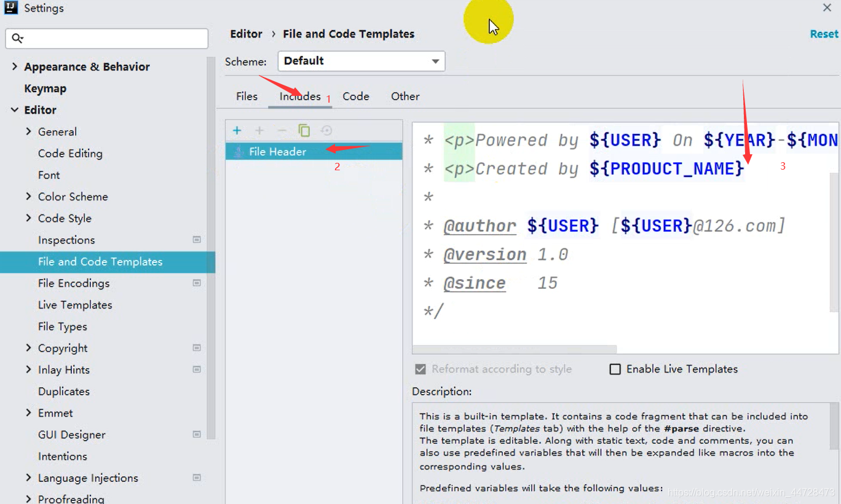The width and height of the screenshot is (841, 504).
Task: Click the project-level marker icon beside Inlay Hints
Action: pyautogui.click(x=197, y=369)
